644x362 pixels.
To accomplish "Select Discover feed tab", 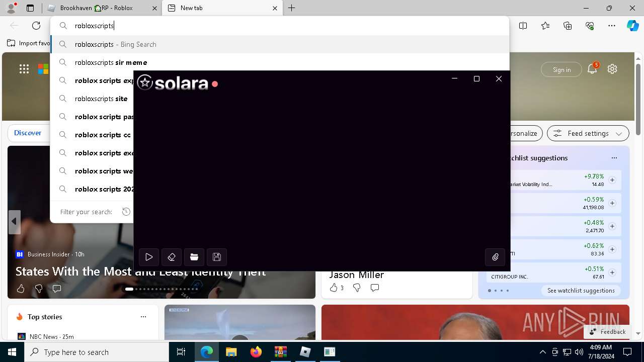I will pos(28,133).
